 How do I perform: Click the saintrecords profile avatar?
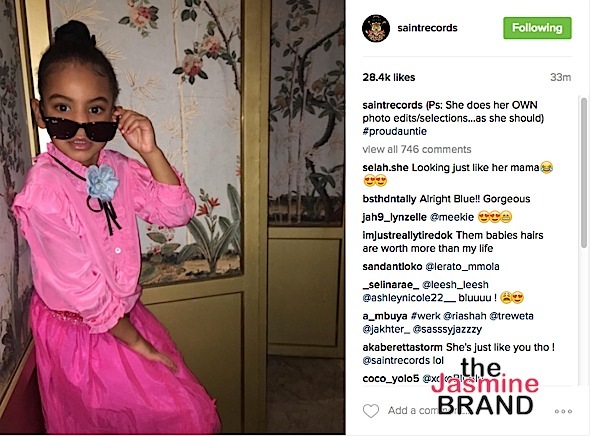pos(376,28)
